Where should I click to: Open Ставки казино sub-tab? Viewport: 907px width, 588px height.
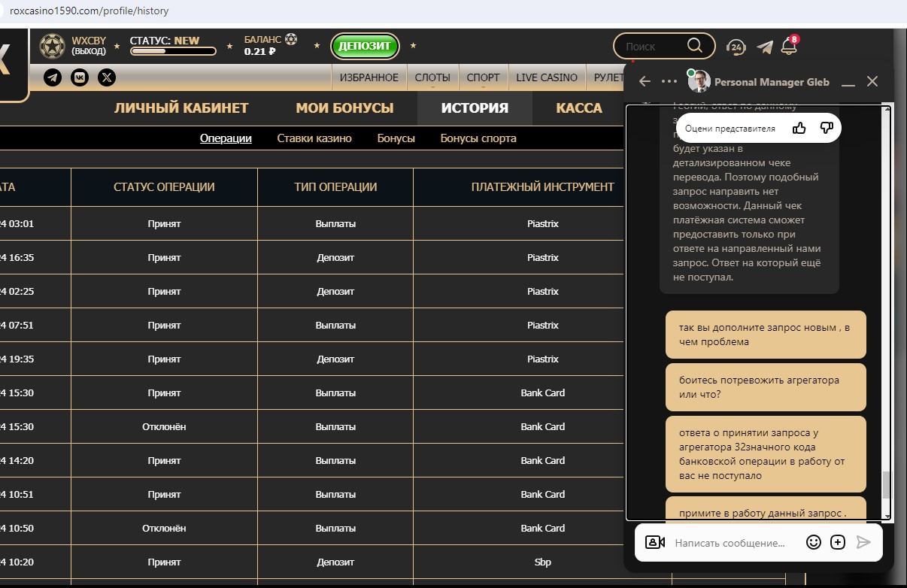click(x=314, y=138)
